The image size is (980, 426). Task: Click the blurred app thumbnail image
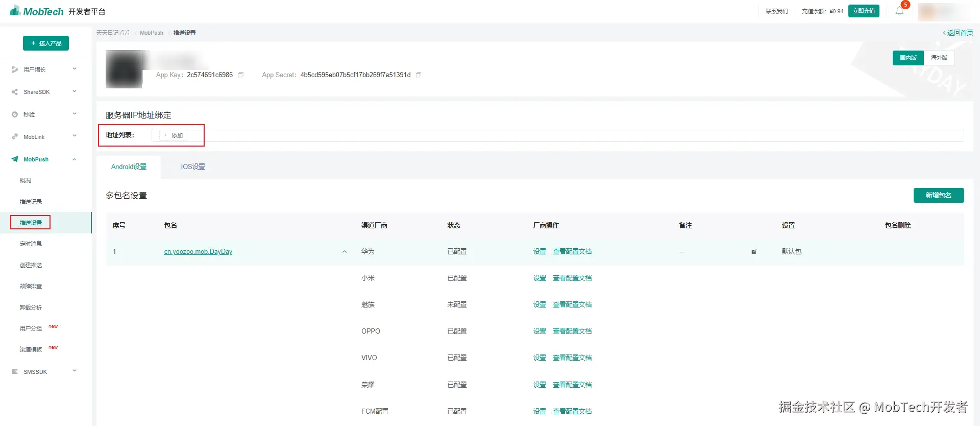click(x=124, y=69)
